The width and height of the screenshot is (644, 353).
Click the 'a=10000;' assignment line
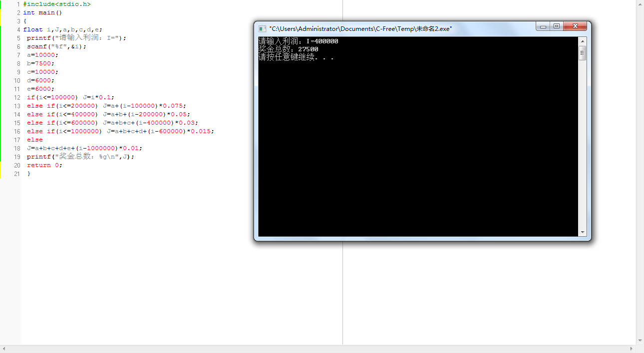43,55
